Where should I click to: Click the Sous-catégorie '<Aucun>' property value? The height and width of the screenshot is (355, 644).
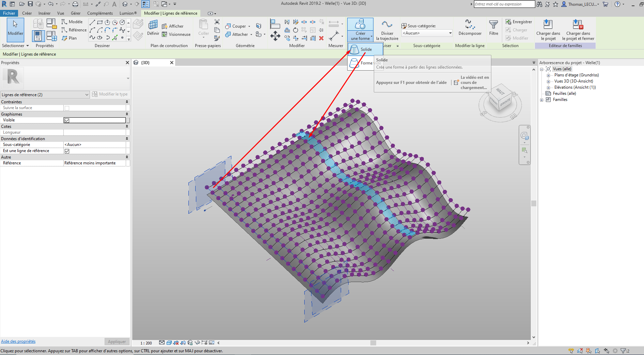95,145
